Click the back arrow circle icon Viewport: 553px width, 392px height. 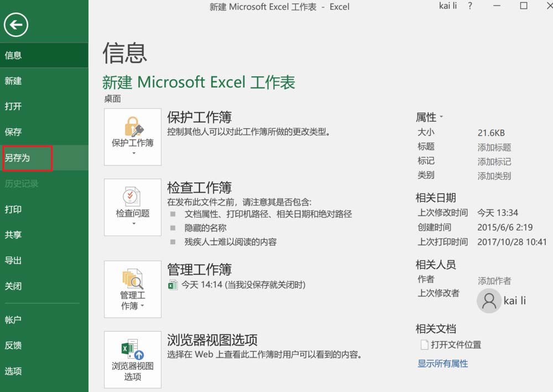pyautogui.click(x=16, y=25)
